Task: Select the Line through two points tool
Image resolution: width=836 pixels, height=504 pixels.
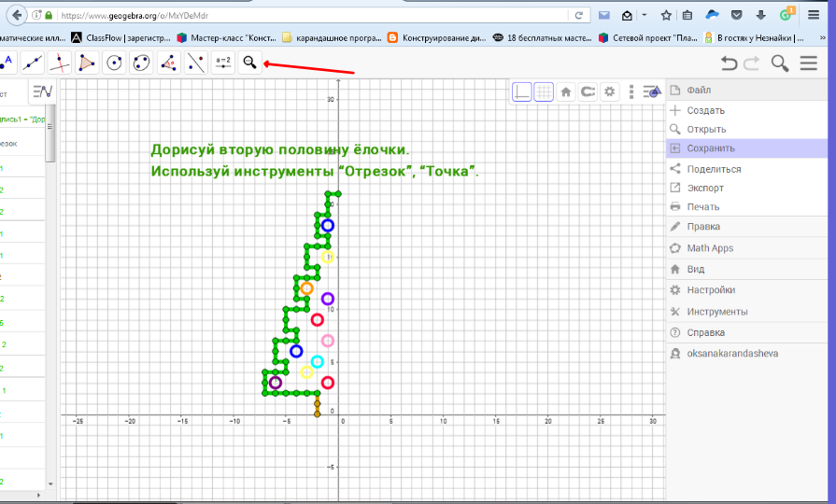Action: click(x=33, y=63)
